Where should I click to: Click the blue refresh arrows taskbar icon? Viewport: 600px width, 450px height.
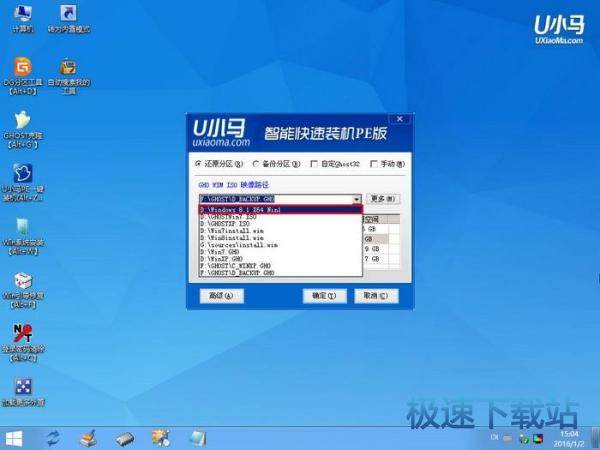[x=53, y=439]
